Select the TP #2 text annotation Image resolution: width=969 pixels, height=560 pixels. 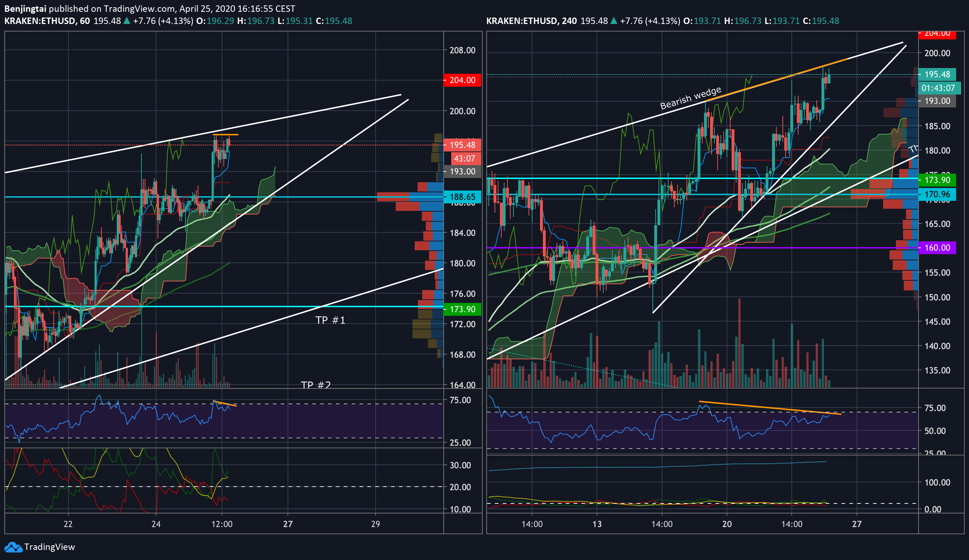(x=316, y=385)
